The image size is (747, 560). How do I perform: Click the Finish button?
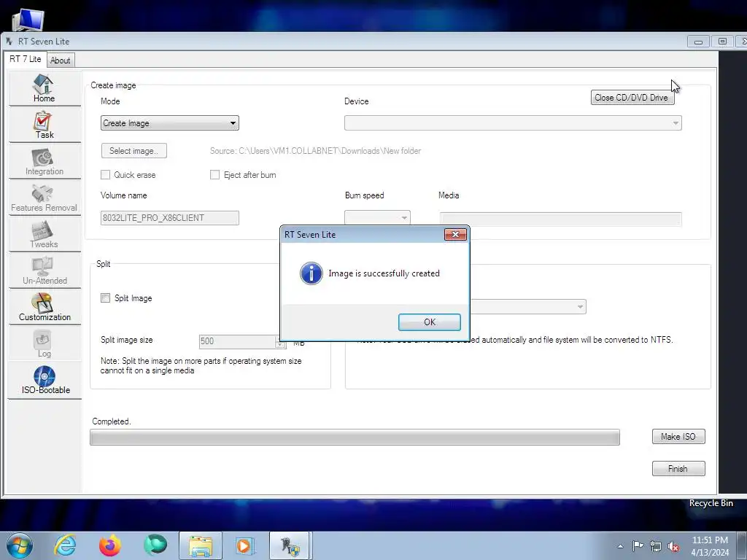coord(678,469)
